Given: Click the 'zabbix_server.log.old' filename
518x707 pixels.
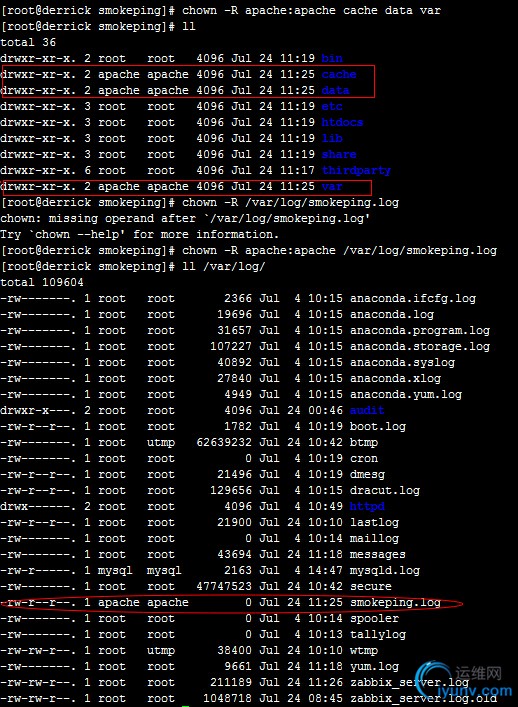Looking at the screenshot, I should click(423, 699).
